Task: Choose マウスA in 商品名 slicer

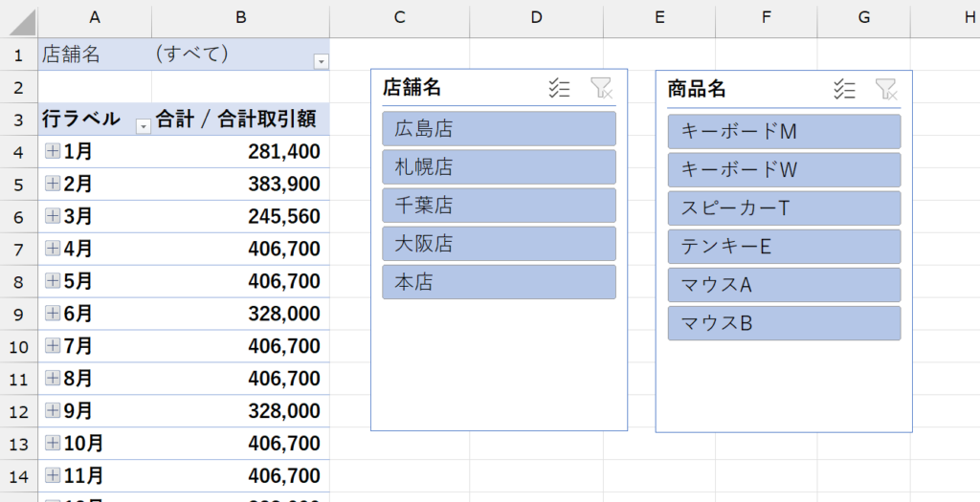Action: pos(784,285)
